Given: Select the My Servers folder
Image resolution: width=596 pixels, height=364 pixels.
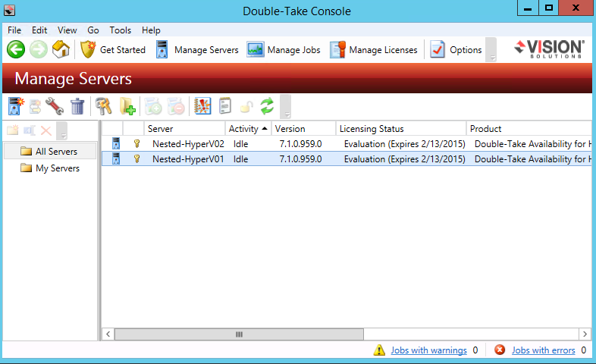Looking at the screenshot, I should point(50,168).
